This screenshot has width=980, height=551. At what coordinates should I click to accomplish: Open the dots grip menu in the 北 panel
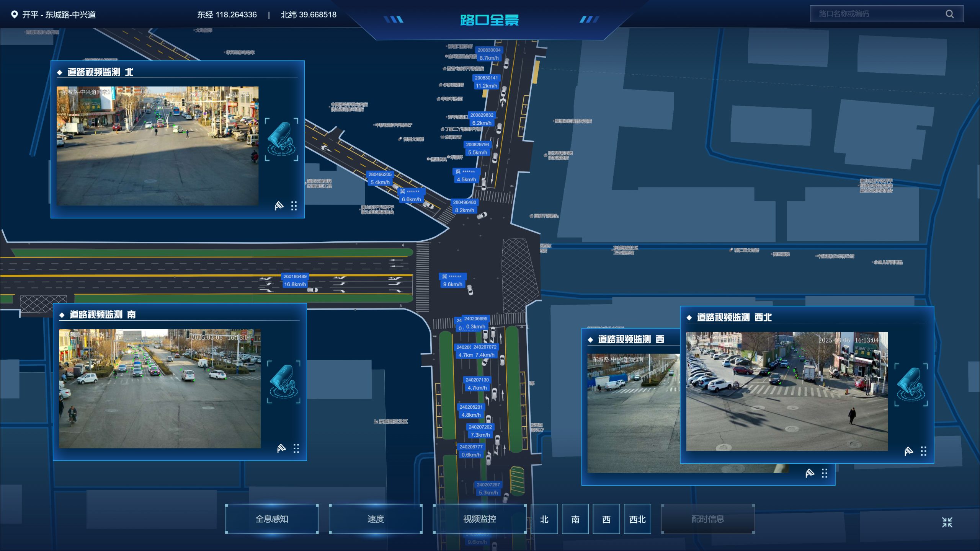[294, 206]
